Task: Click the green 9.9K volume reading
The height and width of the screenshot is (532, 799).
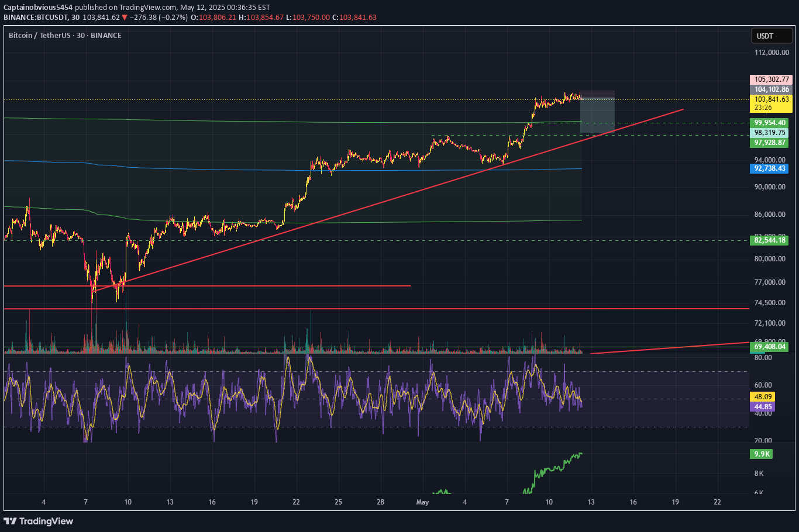Action: [762, 454]
